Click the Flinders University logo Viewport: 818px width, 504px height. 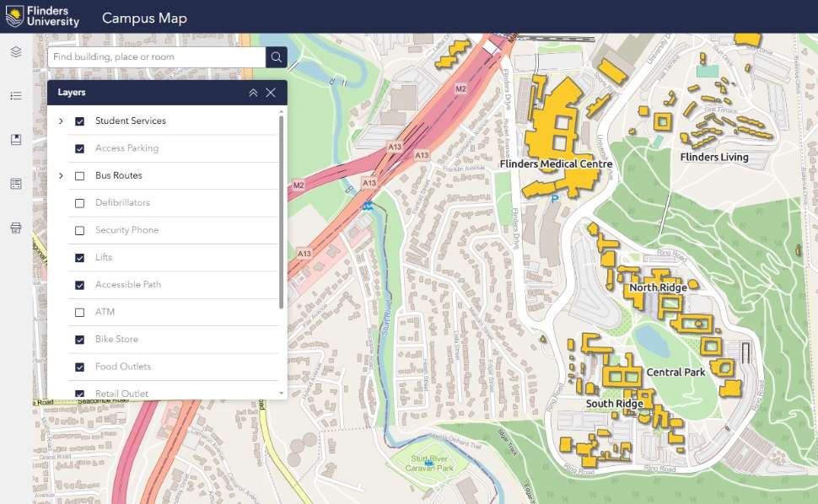(x=42, y=17)
